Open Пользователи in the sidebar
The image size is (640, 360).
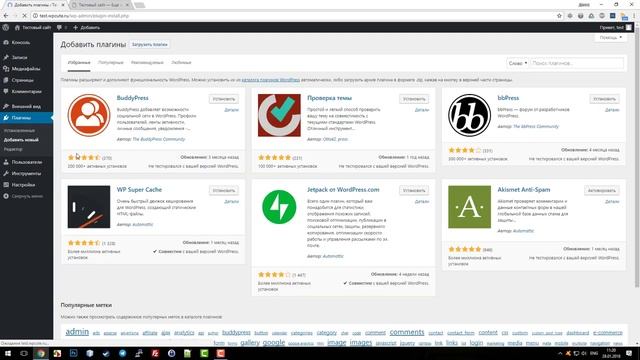[26, 162]
